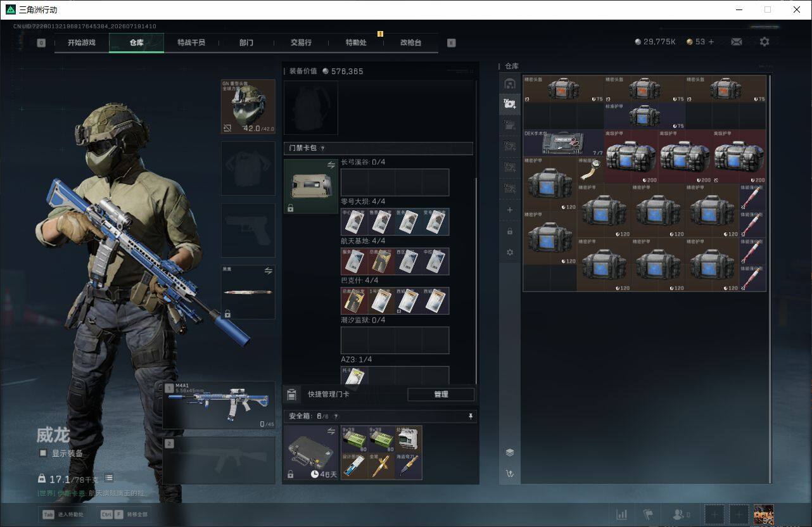Image resolution: width=812 pixels, height=527 pixels.
Task: Click the stack layers icon in stash sidebar
Action: (510, 452)
